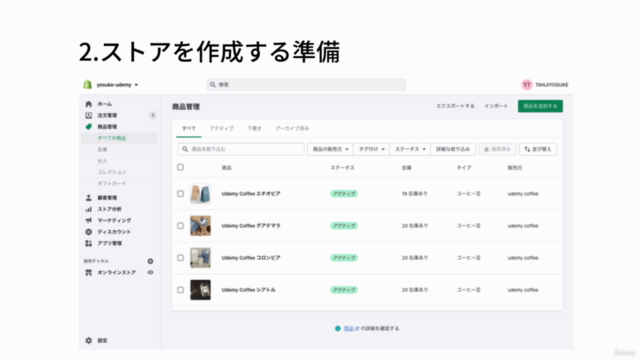Click the magnifier icon in top search bar
640x360 pixels.
[x=213, y=84]
